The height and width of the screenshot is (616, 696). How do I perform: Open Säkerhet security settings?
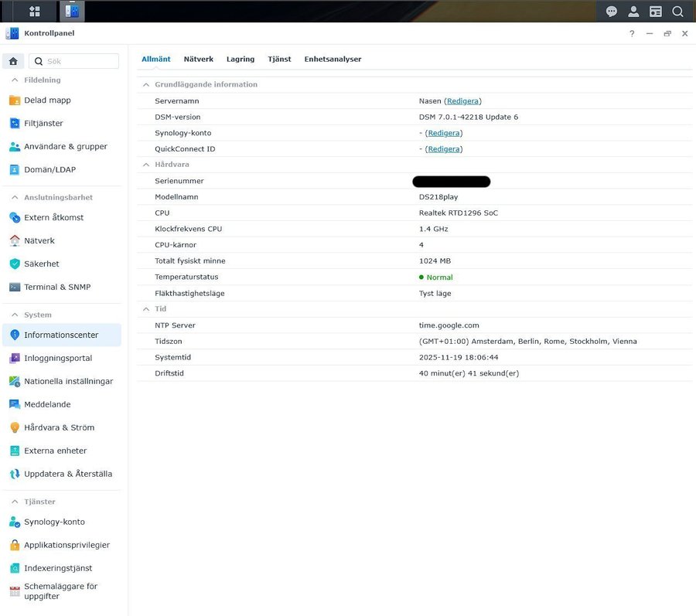click(40, 264)
